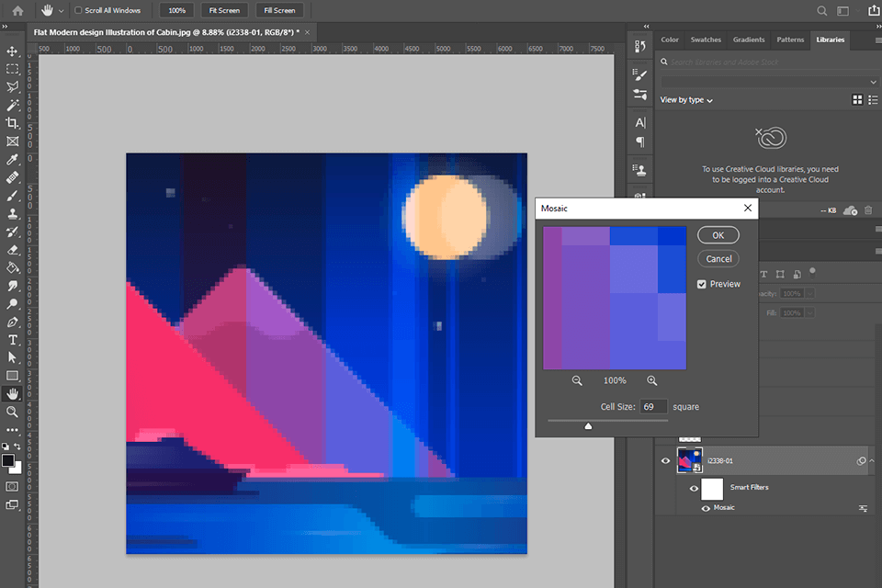Hide the i2338-01 layer
This screenshot has height=588, width=882.
pyautogui.click(x=666, y=460)
